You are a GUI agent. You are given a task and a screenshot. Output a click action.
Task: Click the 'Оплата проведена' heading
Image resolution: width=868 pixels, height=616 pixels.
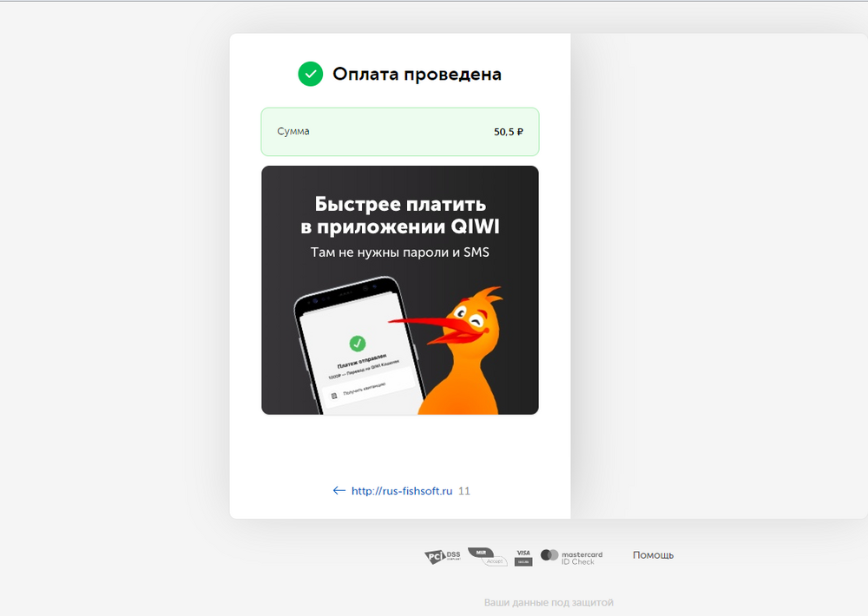(417, 75)
